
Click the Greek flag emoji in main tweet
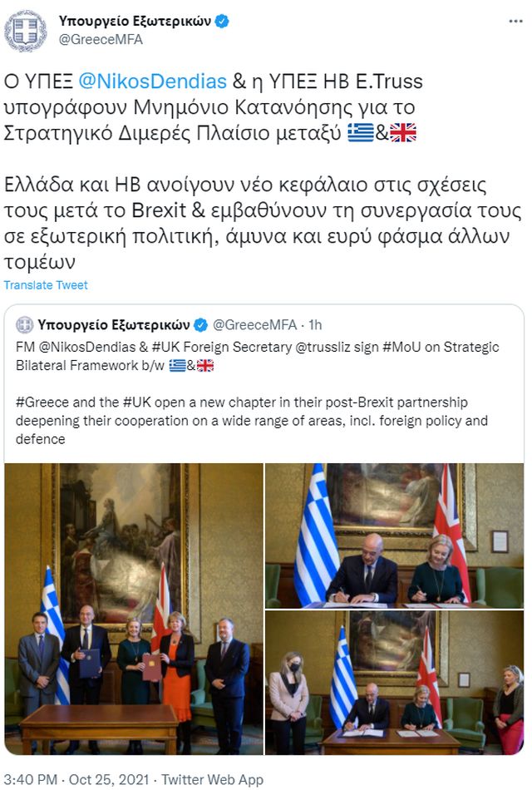tap(361, 133)
